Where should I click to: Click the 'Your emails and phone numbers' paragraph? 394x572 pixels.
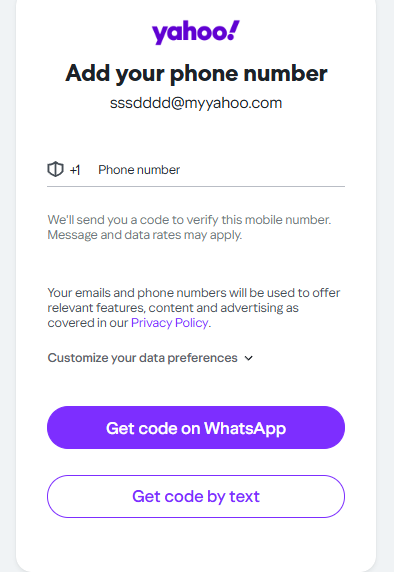point(194,308)
